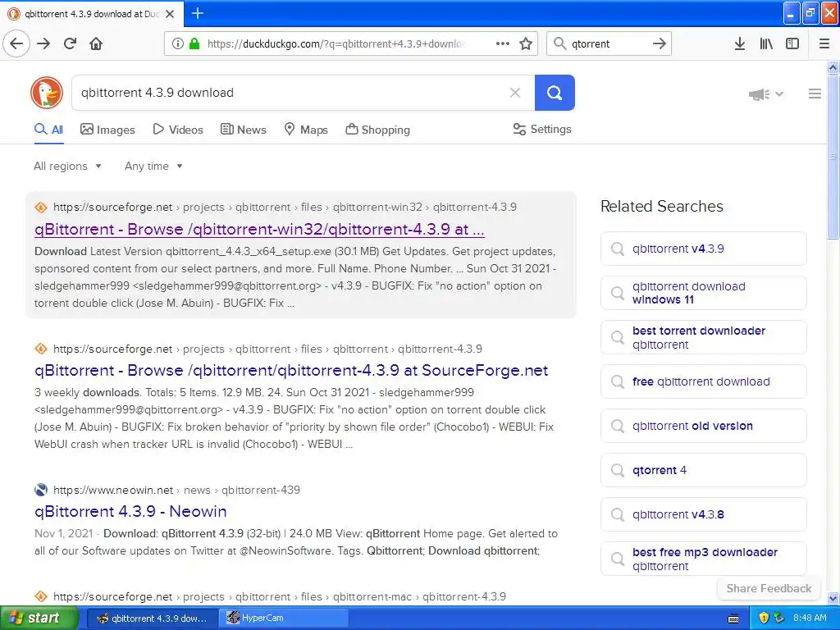Switch to the News tab
The width and height of the screenshot is (840, 630).
click(x=243, y=130)
